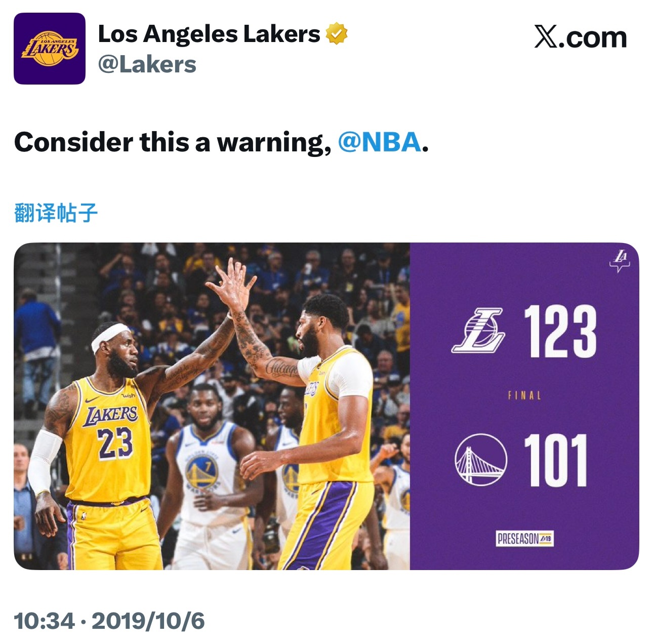653x644 pixels.
Task: Click the FINAL label in score graphic
Action: 524,395
